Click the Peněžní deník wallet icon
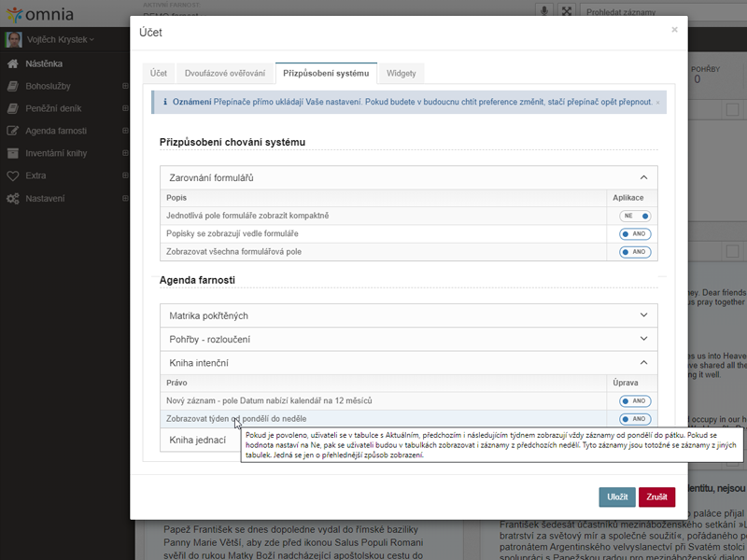 pyautogui.click(x=12, y=108)
